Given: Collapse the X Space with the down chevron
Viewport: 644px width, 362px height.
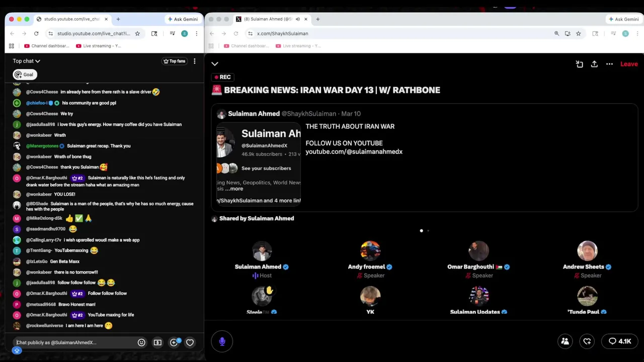Looking at the screenshot, I should (215, 64).
